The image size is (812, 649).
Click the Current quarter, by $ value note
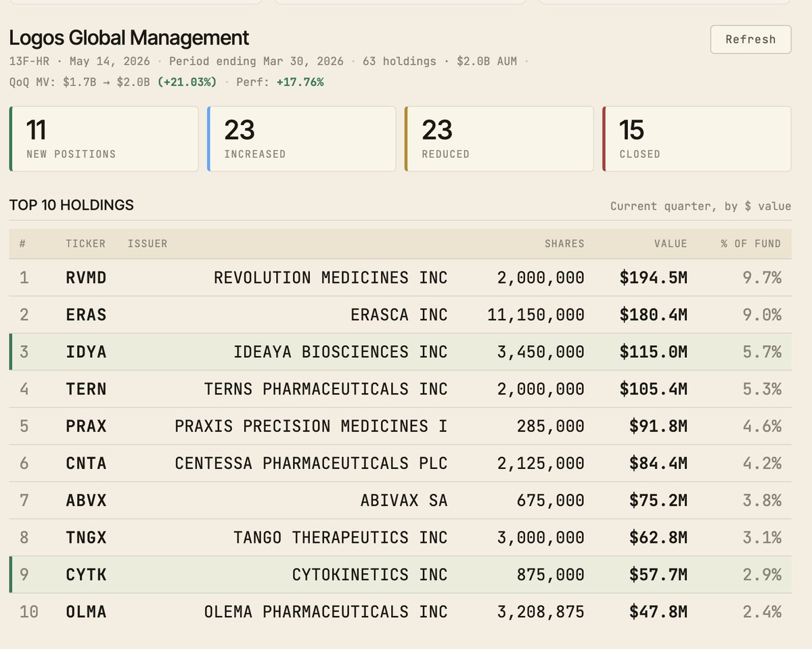coord(701,206)
